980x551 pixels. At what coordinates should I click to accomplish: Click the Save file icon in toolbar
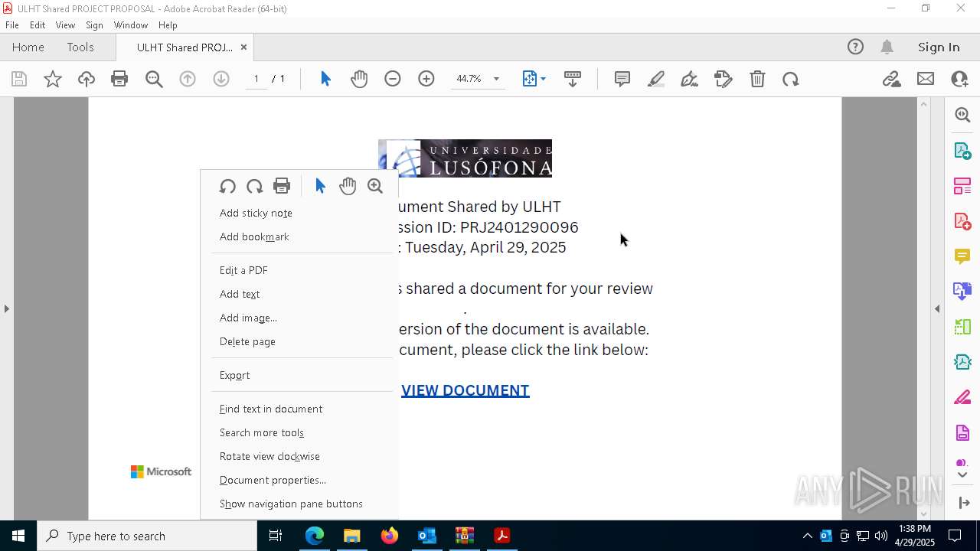(x=19, y=79)
